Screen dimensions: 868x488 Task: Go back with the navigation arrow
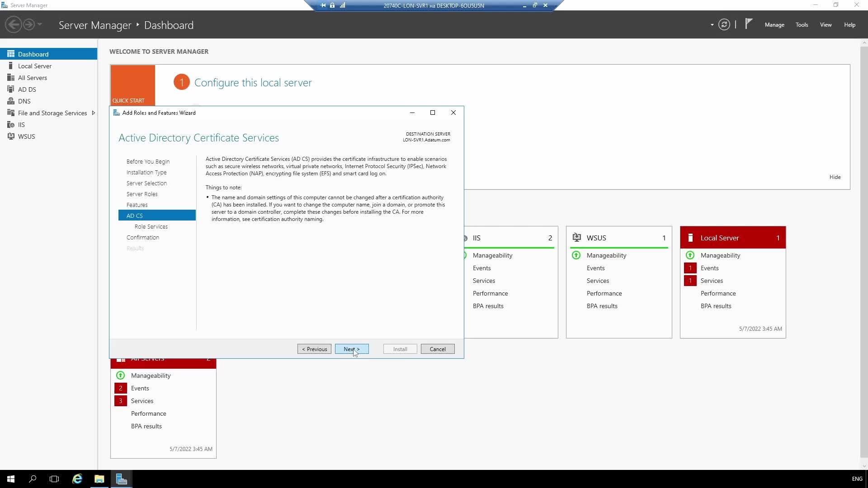point(14,24)
